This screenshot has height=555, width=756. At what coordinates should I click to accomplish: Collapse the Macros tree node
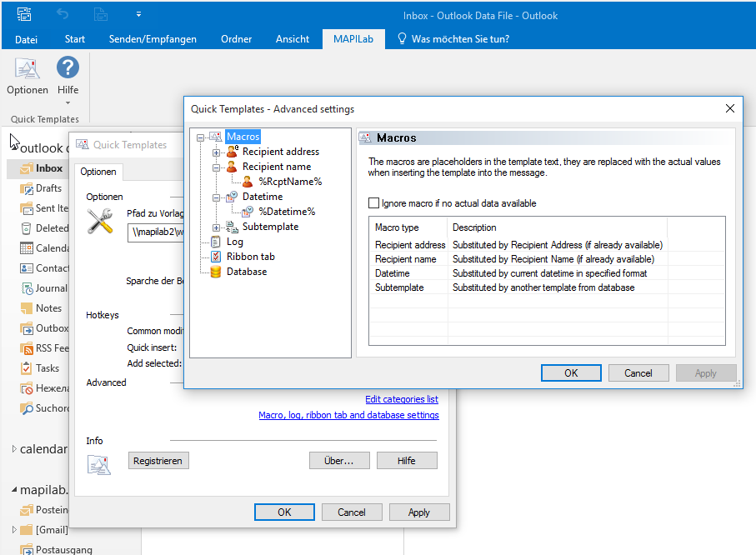pos(201,137)
